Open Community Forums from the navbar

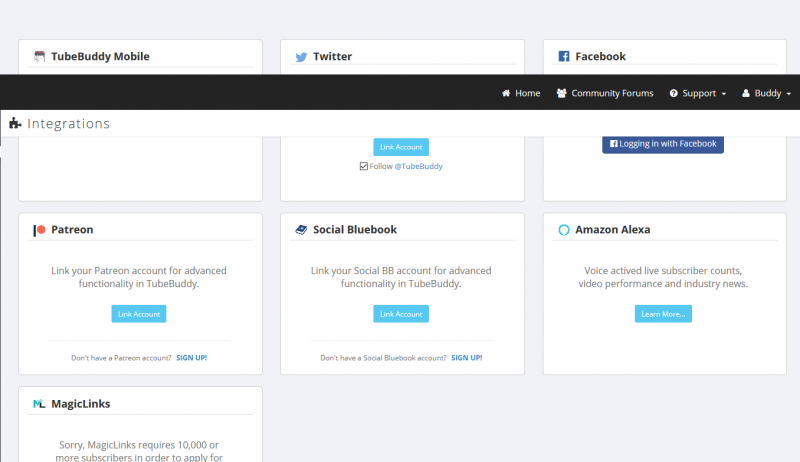[605, 93]
